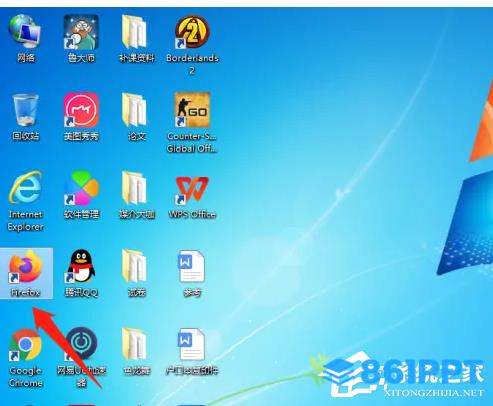This screenshot has height=406, width=493.
Task: Select the 补课资料 folder
Action: click(136, 39)
